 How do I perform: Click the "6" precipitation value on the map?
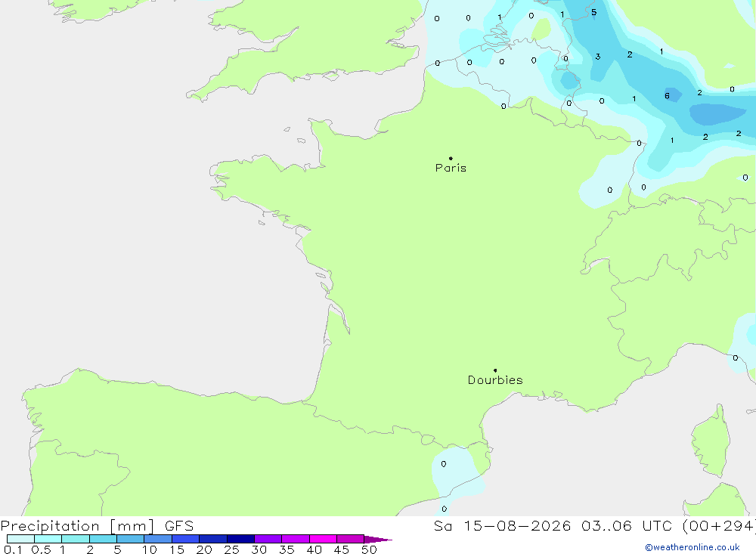click(667, 96)
